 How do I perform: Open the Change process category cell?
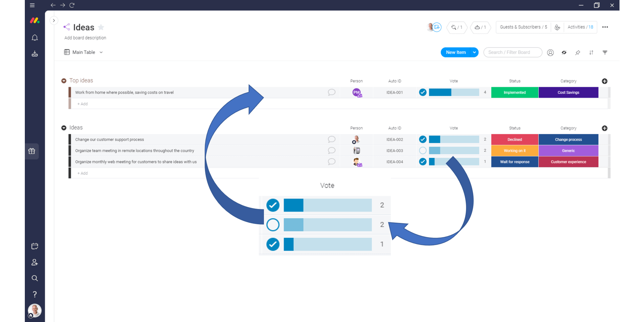[x=569, y=140]
